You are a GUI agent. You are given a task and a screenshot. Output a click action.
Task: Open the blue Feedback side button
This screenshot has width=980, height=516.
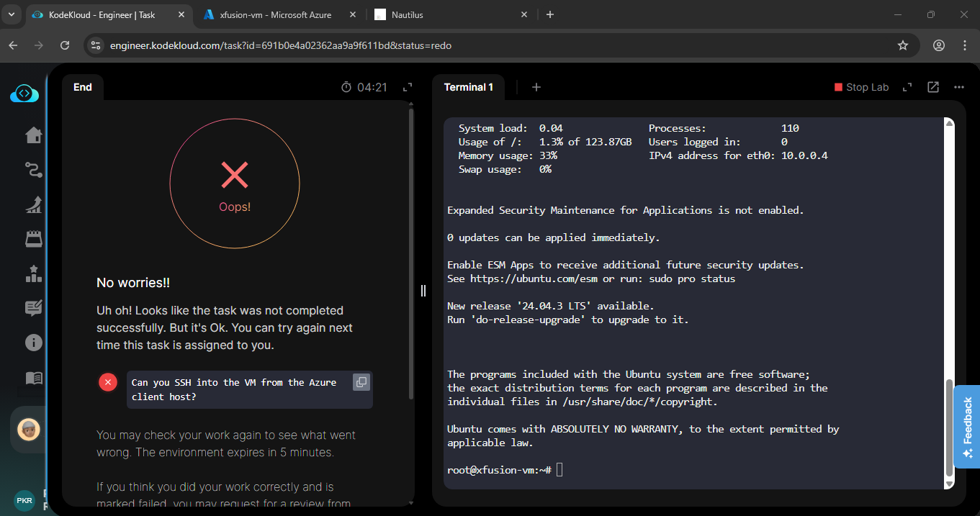click(966, 427)
